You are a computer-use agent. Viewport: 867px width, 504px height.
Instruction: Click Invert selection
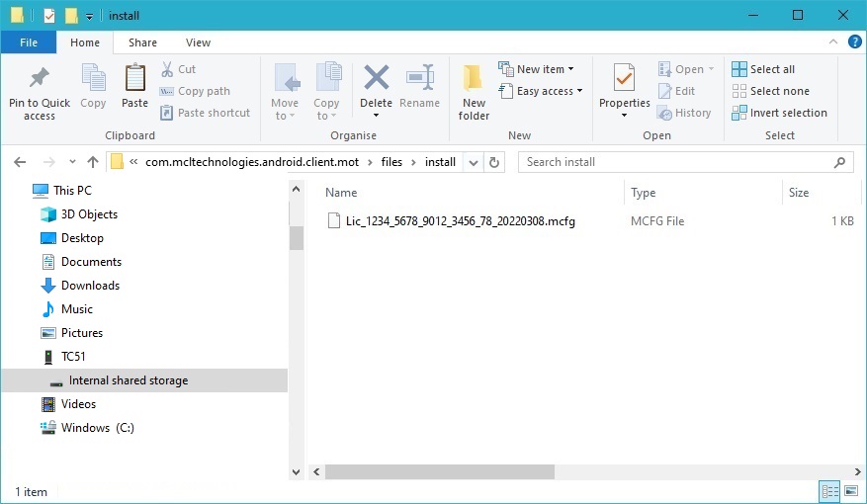point(779,113)
